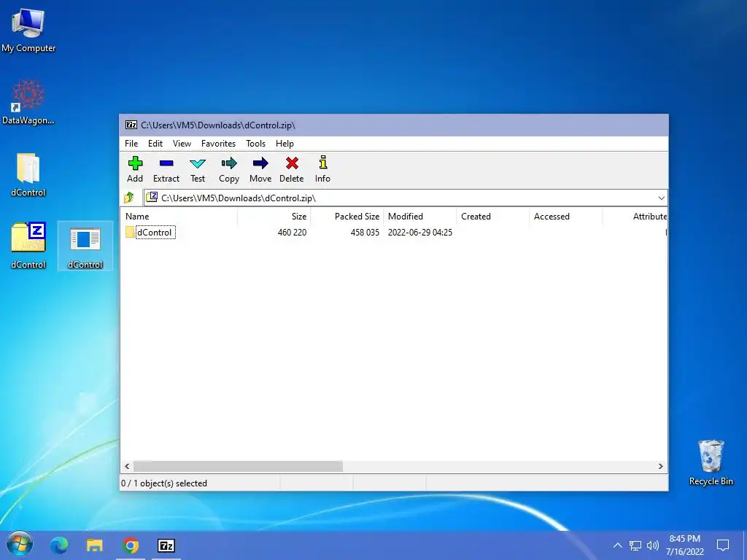Sort by Created column header

point(492,216)
